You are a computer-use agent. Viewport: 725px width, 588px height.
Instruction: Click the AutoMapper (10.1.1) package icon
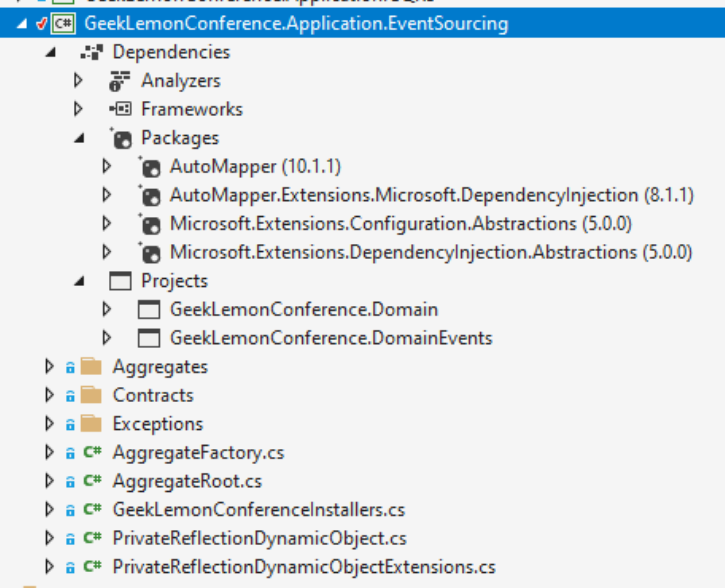149,167
